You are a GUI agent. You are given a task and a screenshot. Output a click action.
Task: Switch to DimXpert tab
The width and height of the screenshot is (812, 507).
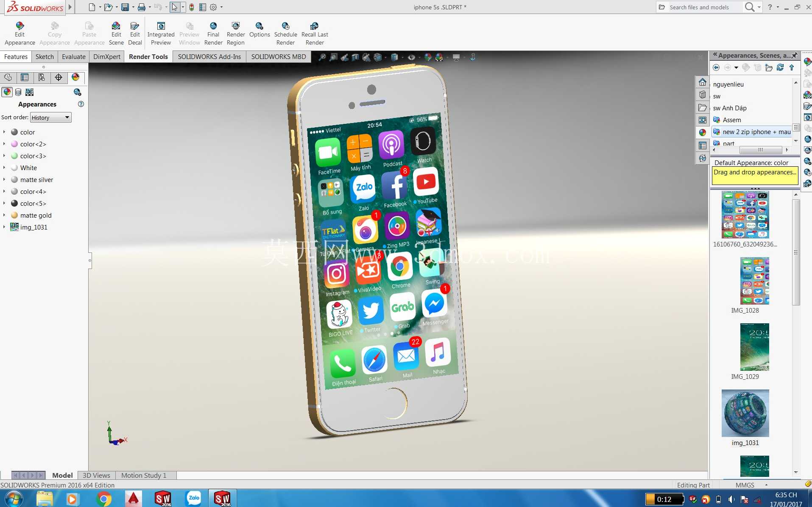(x=106, y=57)
